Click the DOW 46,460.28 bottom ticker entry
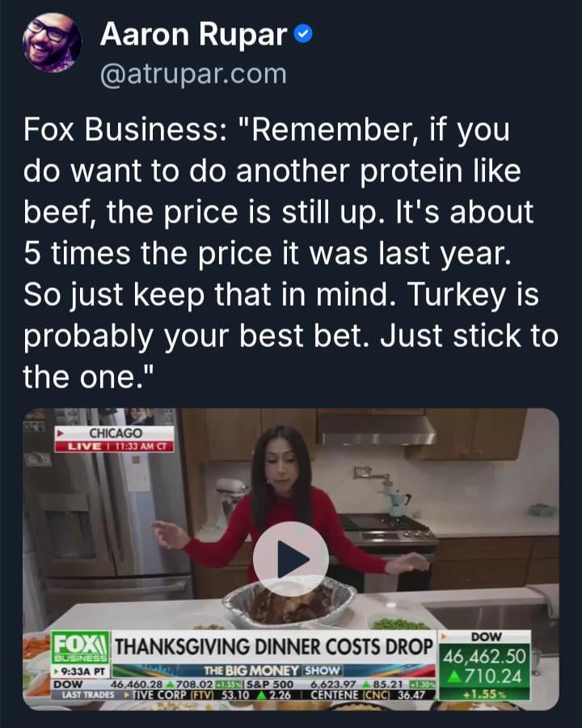This screenshot has width=582, height=728. click(149, 684)
